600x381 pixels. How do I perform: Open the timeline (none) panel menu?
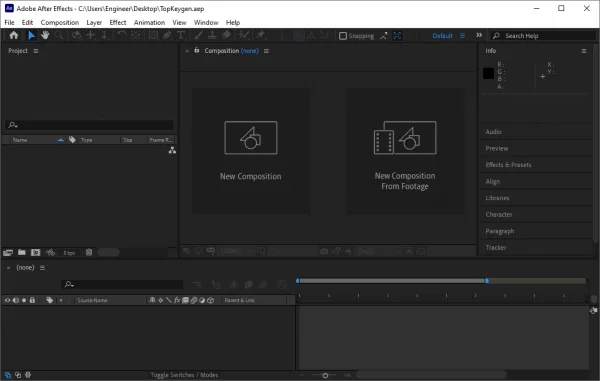(x=42, y=268)
